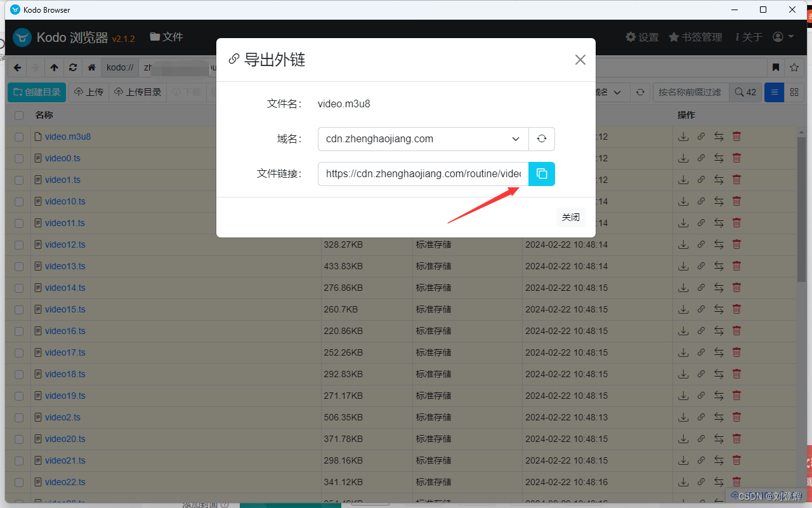Viewport: 812px width, 508px height.
Task: Go back in Kodo Browser navigation
Action: tap(17, 67)
